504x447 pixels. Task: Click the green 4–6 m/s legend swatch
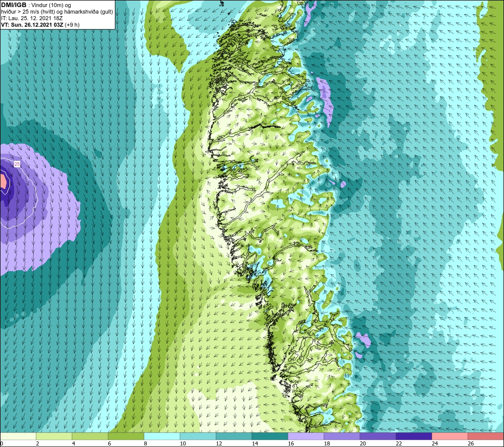(90, 436)
